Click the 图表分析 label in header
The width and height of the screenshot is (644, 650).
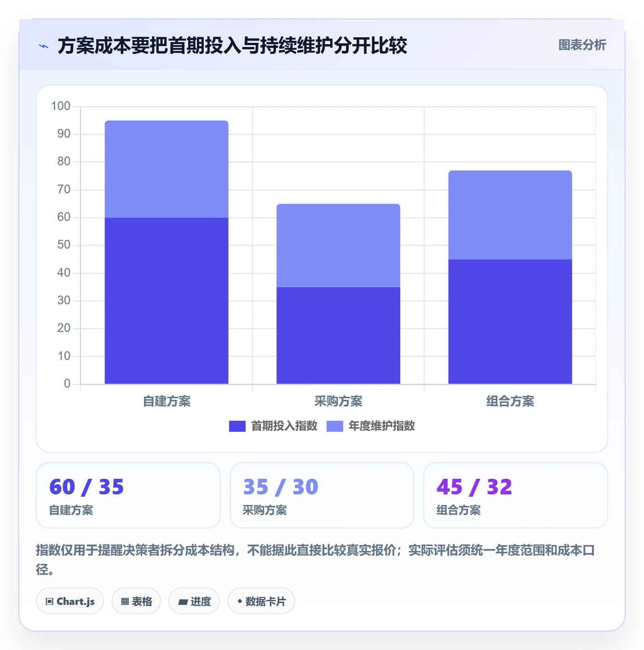[x=582, y=45]
